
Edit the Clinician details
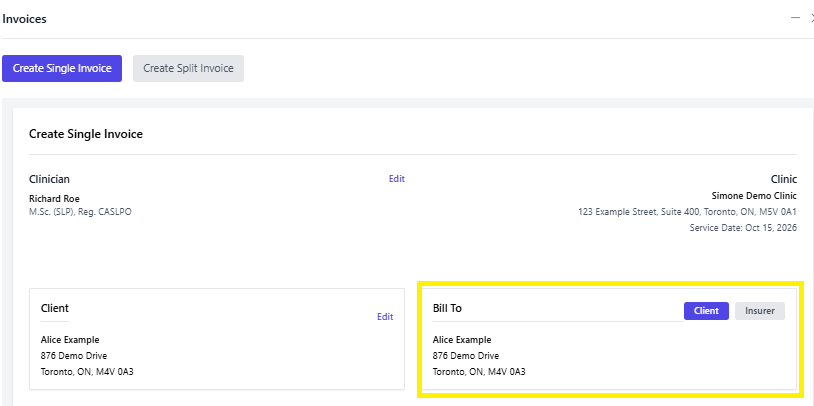(397, 179)
